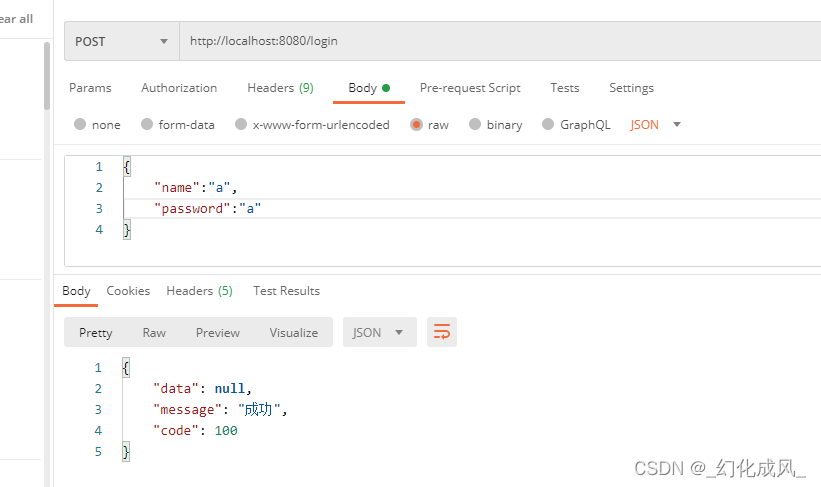Open the request Settings tab

point(631,88)
